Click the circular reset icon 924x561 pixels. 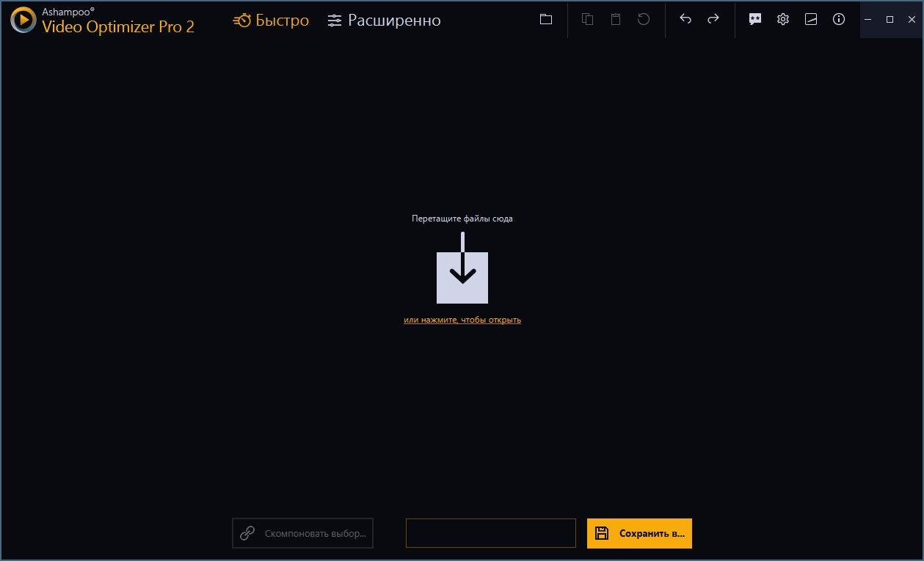click(644, 20)
